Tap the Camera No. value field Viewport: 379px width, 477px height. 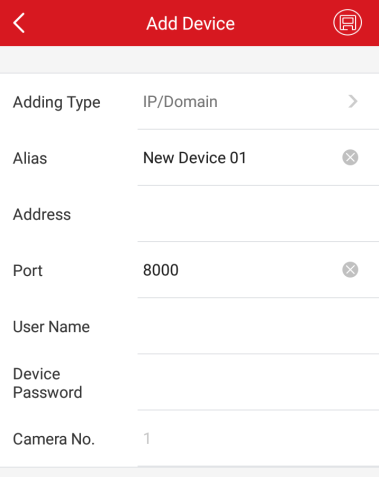(258, 439)
